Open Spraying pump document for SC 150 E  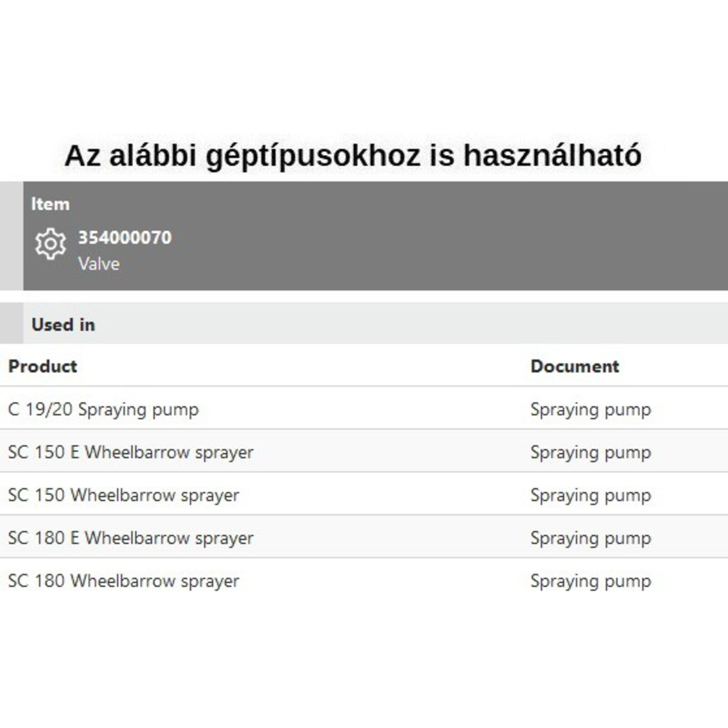coord(591,452)
